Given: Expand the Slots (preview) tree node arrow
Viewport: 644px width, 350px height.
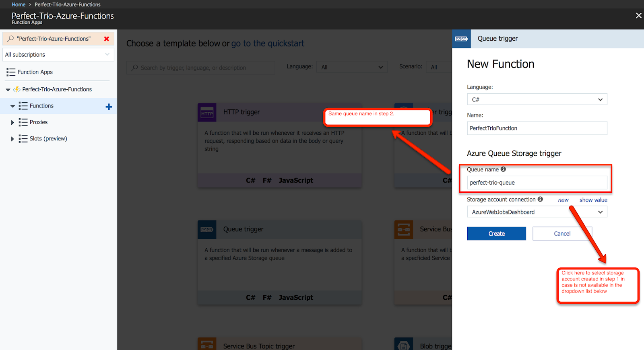Looking at the screenshot, I should click(12, 139).
